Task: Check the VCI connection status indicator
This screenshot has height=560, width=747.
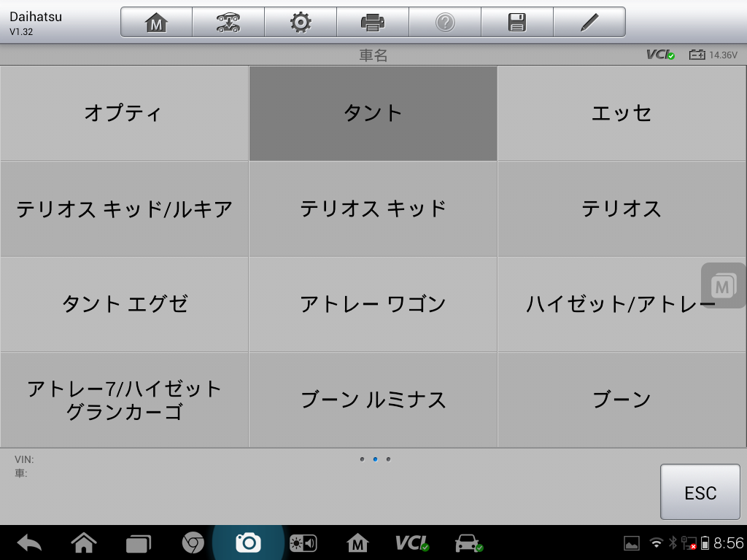Action: tap(660, 55)
